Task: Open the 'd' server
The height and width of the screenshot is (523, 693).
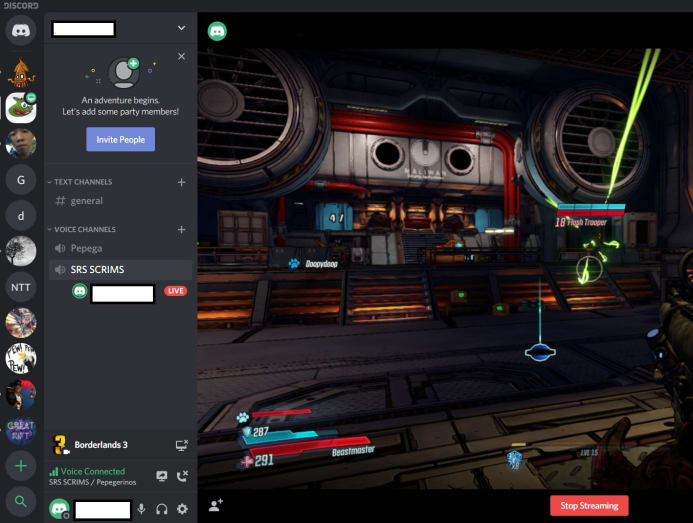Action: pos(21,216)
